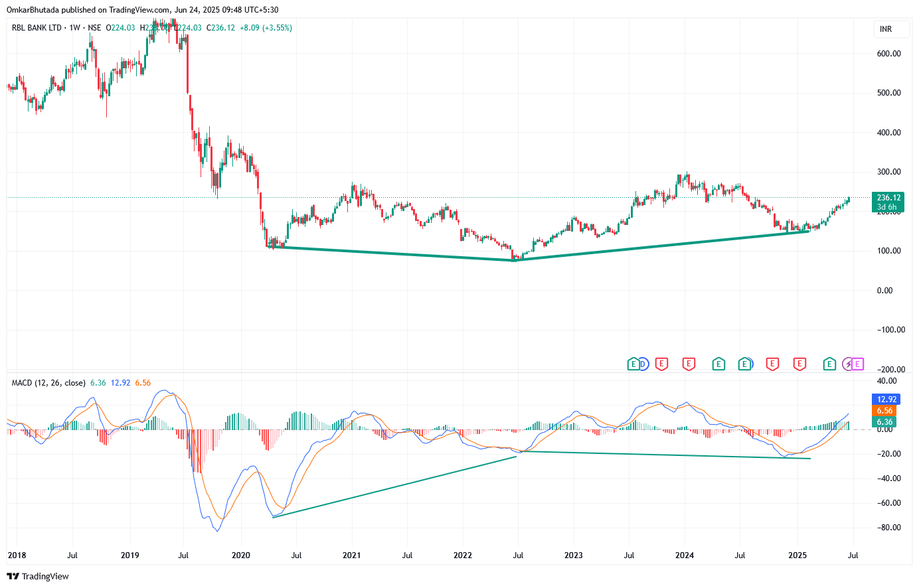Open the red earnings marker around October 2024
Screen dimensions: 919x588
pyautogui.click(x=772, y=364)
